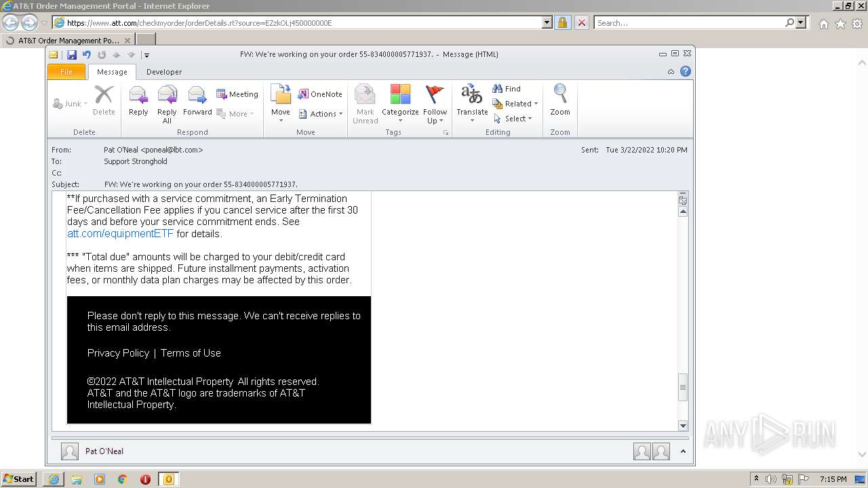Open the Terms of Use link

191,353
